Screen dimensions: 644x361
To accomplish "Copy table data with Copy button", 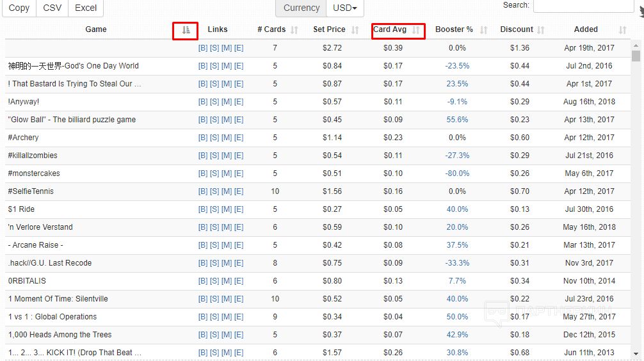I will [19, 8].
